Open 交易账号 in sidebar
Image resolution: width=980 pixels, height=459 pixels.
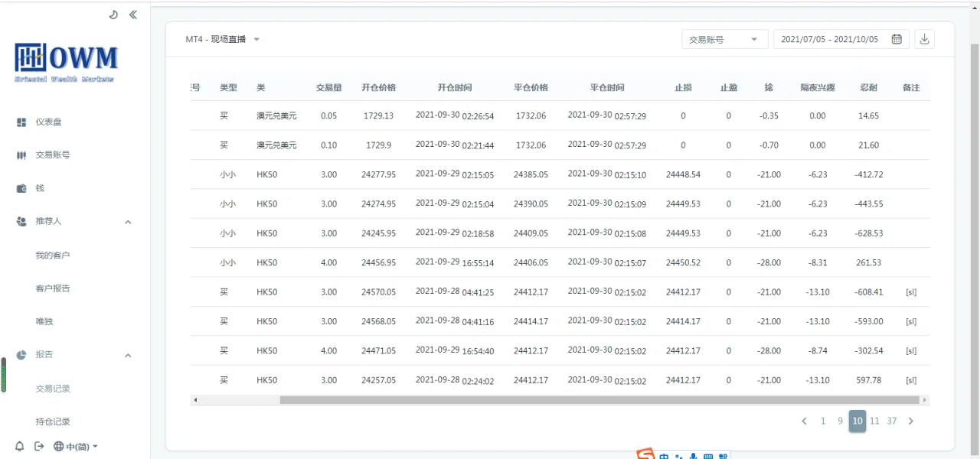52,155
